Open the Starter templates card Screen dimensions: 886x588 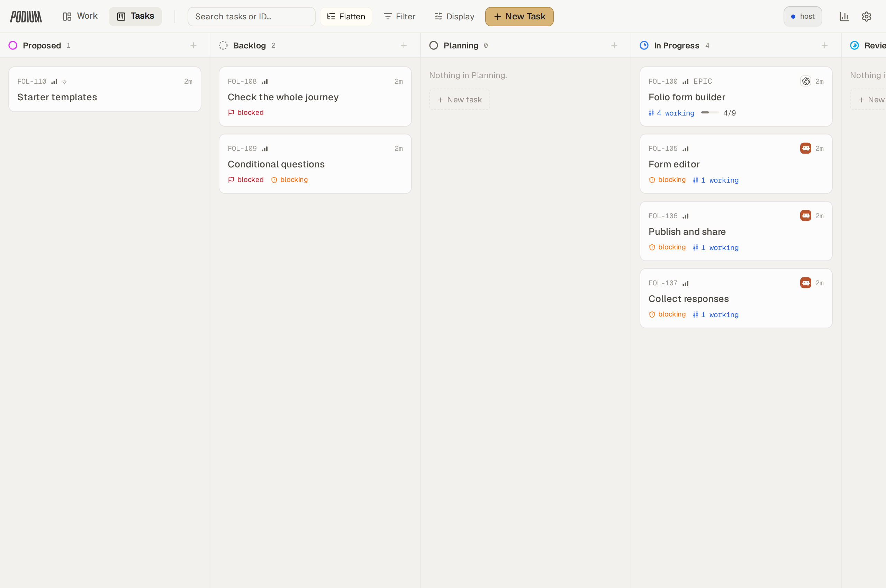click(105, 89)
